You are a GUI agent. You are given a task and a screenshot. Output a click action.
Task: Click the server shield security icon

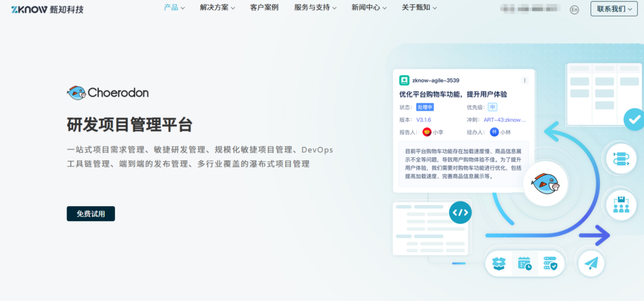(550, 264)
